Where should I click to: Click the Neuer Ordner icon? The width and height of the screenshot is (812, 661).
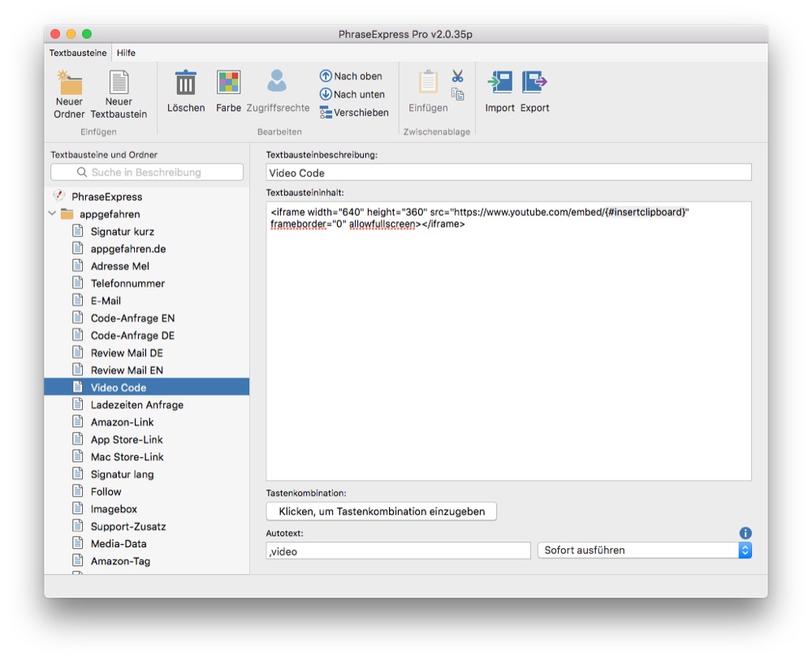point(69,83)
